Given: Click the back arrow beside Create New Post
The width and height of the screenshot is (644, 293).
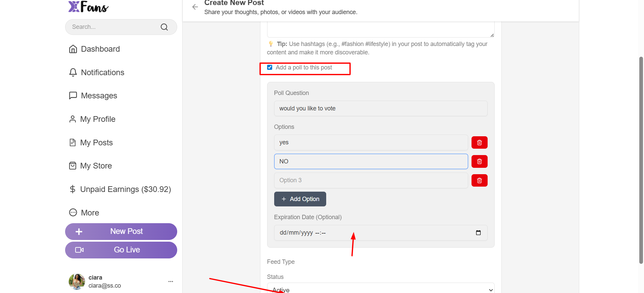Looking at the screenshot, I should coord(195,7).
